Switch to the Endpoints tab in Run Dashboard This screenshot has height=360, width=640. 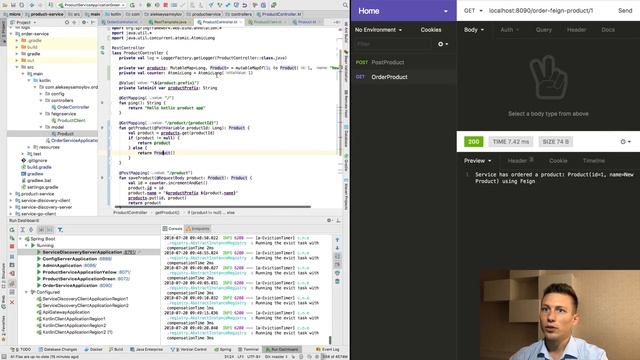click(198, 229)
